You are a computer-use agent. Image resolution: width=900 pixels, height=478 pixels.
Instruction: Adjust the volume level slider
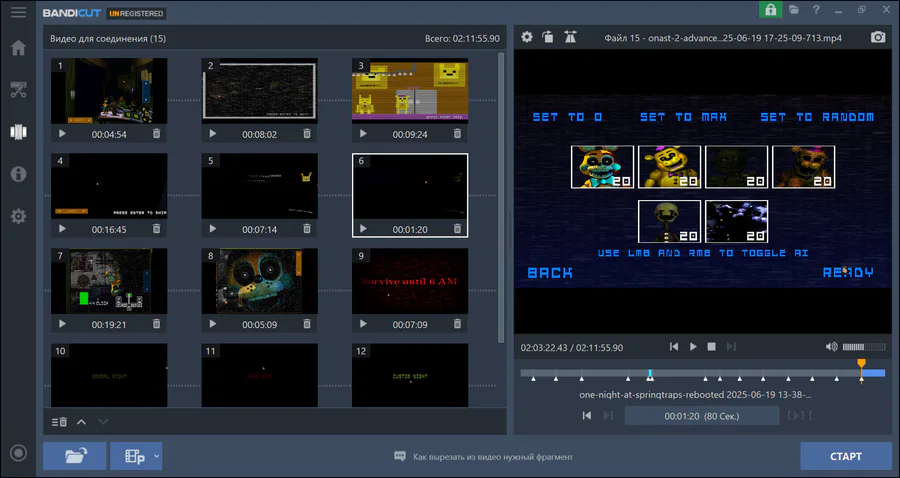click(x=864, y=347)
